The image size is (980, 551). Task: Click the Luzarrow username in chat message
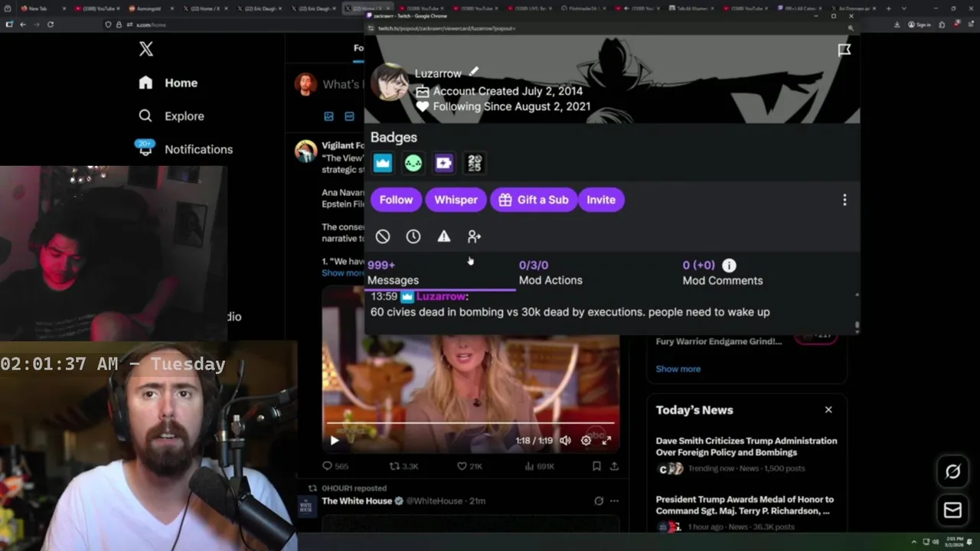(441, 296)
